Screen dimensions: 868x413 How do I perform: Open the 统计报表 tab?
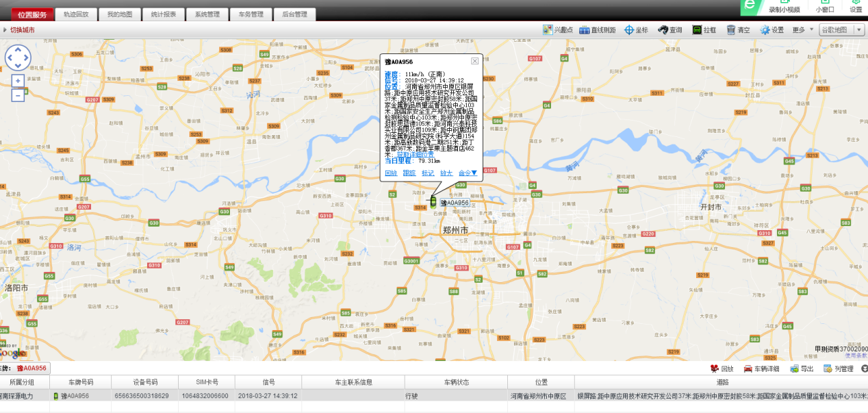[x=164, y=14]
